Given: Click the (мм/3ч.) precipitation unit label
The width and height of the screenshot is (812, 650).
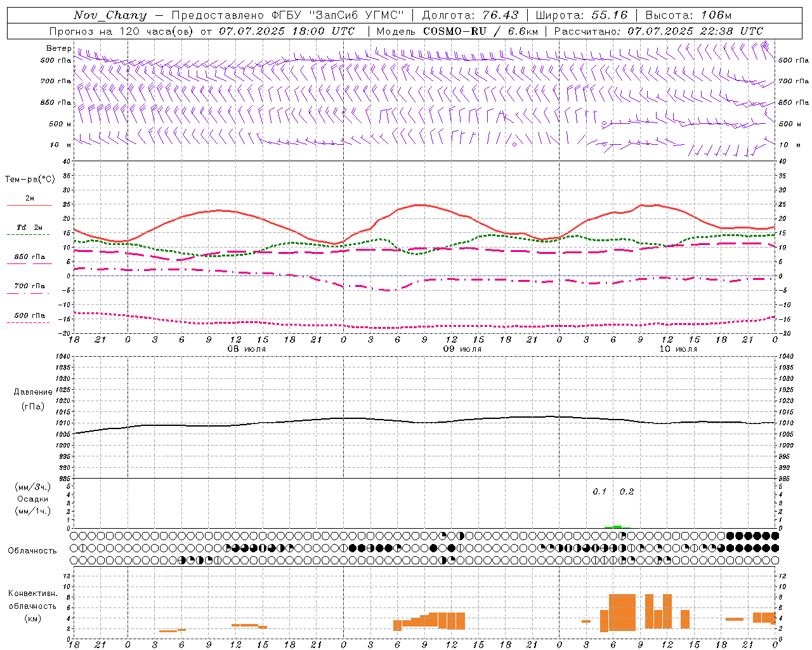Looking at the screenshot, I should (x=33, y=487).
